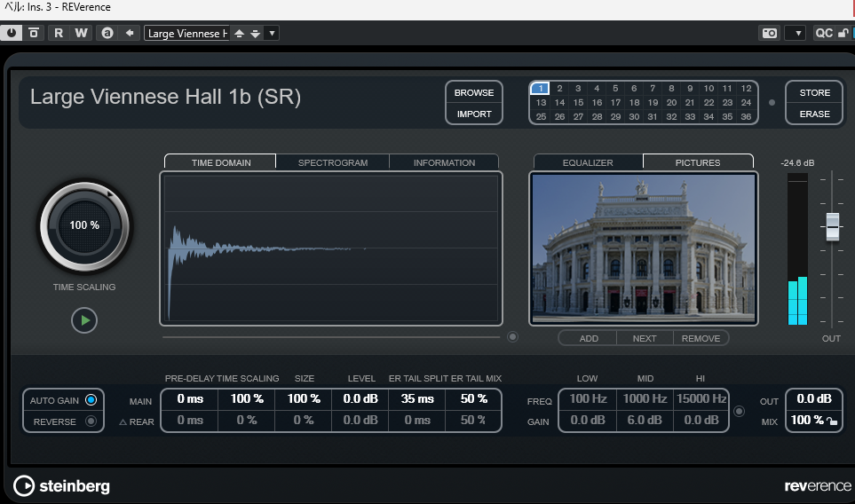
Task: Click NEXT picture button
Action: point(645,338)
